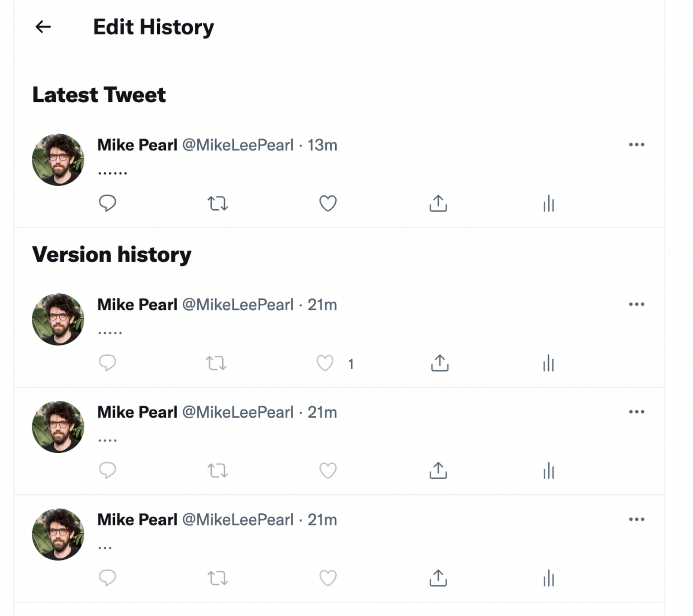693x616 pixels.
Task: View analytics for the latest tweet
Action: (548, 203)
